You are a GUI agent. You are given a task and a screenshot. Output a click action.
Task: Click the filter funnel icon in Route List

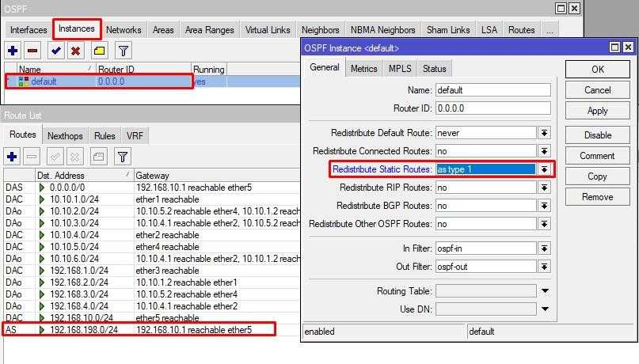pyautogui.click(x=123, y=157)
